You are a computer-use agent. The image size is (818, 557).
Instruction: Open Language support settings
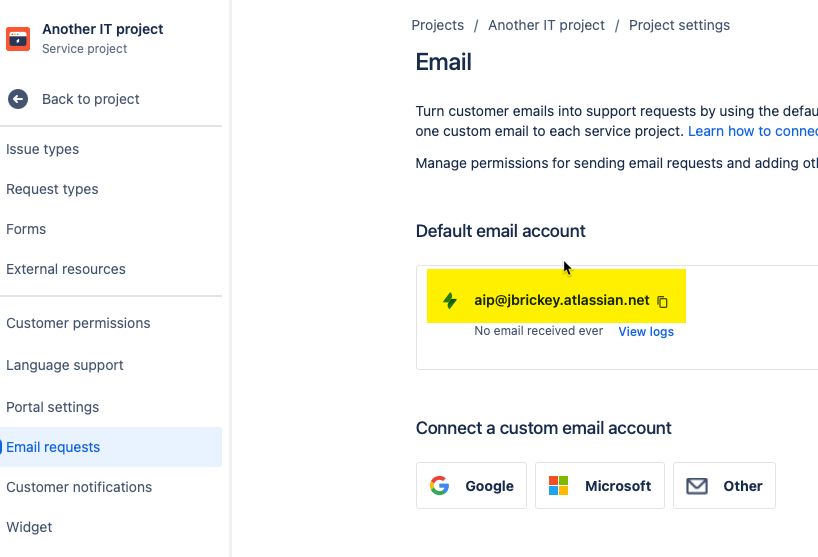65,365
